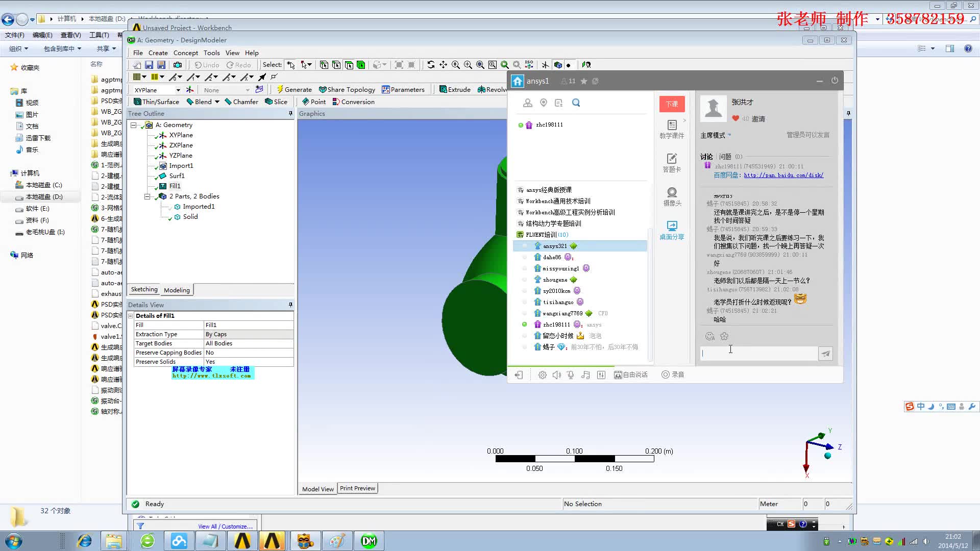Image resolution: width=980 pixels, height=551 pixels.
Task: Open the Conversion tool
Action: click(x=354, y=102)
